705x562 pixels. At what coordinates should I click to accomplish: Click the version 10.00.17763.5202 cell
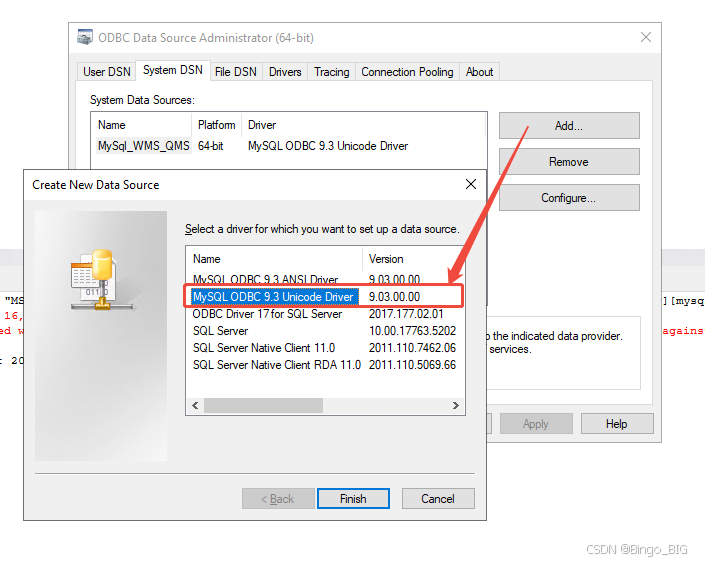(x=412, y=331)
